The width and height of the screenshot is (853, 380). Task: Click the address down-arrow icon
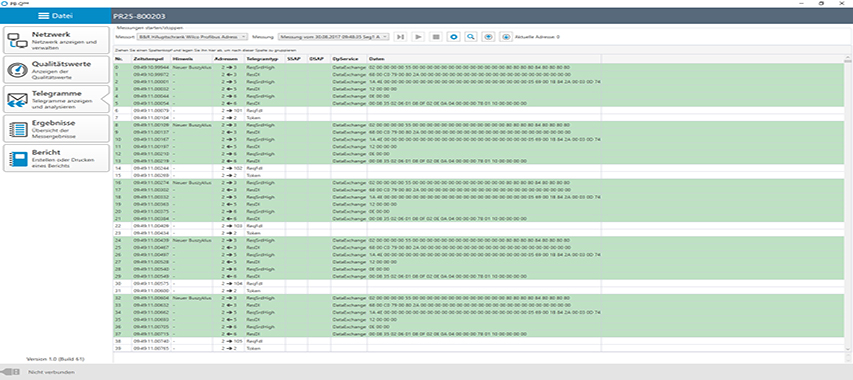tap(506, 36)
